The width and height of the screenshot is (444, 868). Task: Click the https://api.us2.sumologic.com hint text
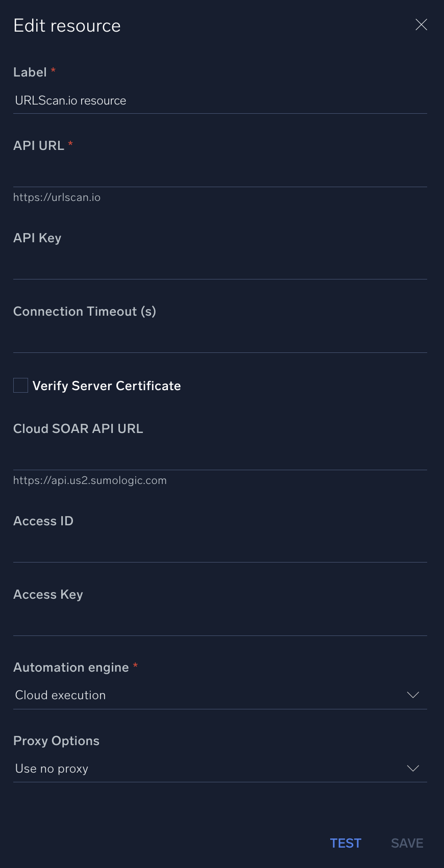pyautogui.click(x=90, y=480)
